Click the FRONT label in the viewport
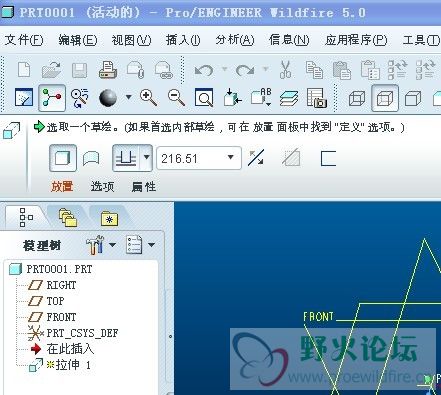Viewport: 441px width, 395px height. (x=318, y=316)
